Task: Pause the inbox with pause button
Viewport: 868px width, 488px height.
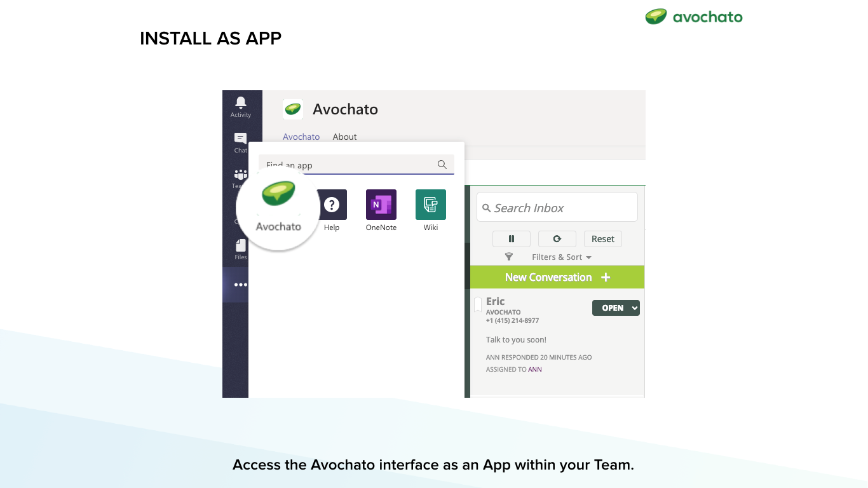Action: point(512,239)
